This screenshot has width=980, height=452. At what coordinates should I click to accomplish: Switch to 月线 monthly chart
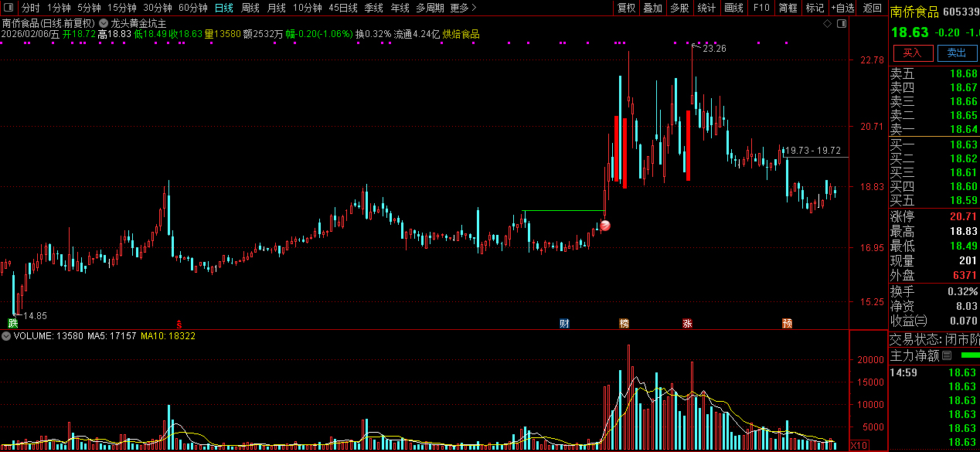pyautogui.click(x=276, y=8)
